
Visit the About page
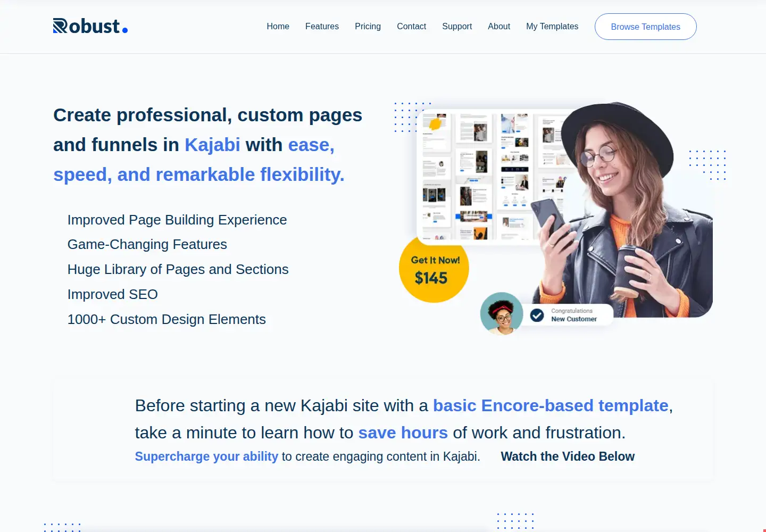(x=499, y=27)
